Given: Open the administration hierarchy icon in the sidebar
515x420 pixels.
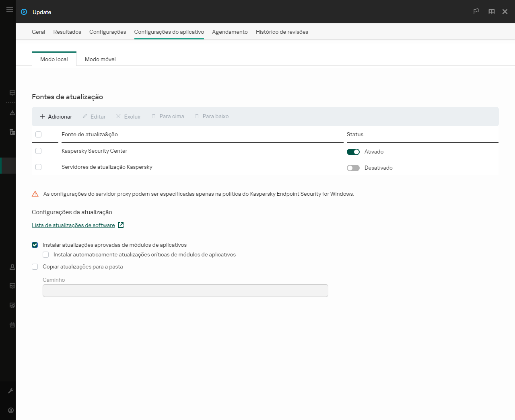Looking at the screenshot, I should 12,131.
